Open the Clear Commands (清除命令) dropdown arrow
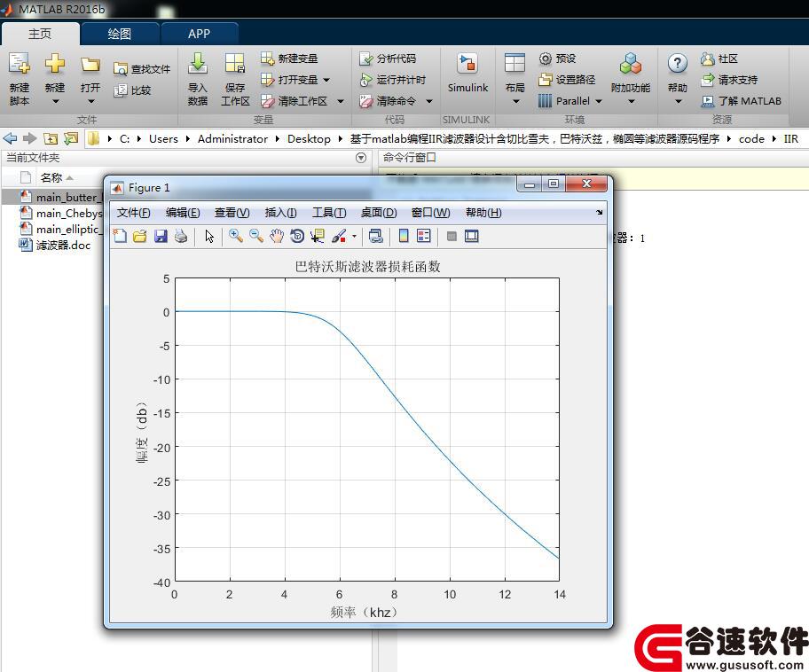The image size is (809, 672). [429, 101]
